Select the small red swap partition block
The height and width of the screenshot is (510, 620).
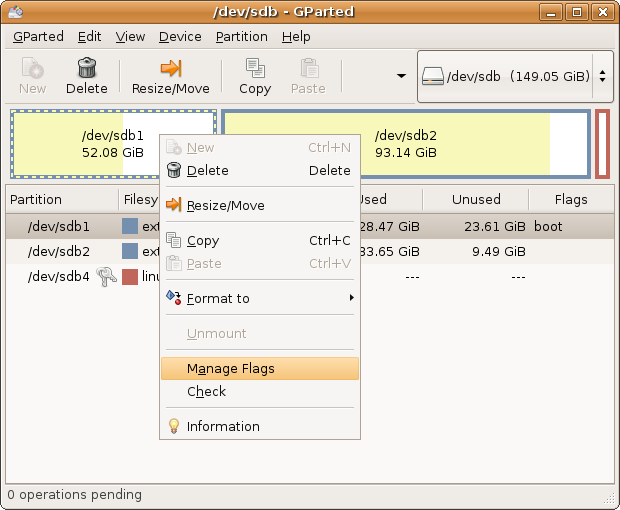coord(602,144)
